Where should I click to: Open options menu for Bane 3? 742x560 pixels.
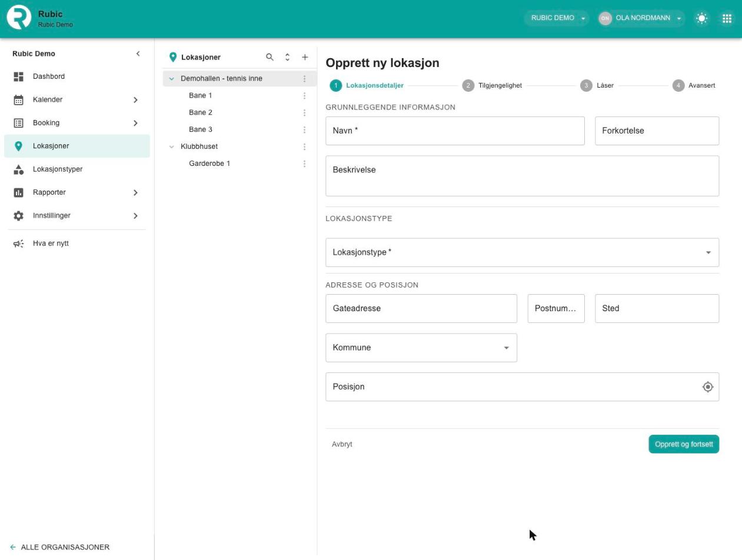coord(304,130)
